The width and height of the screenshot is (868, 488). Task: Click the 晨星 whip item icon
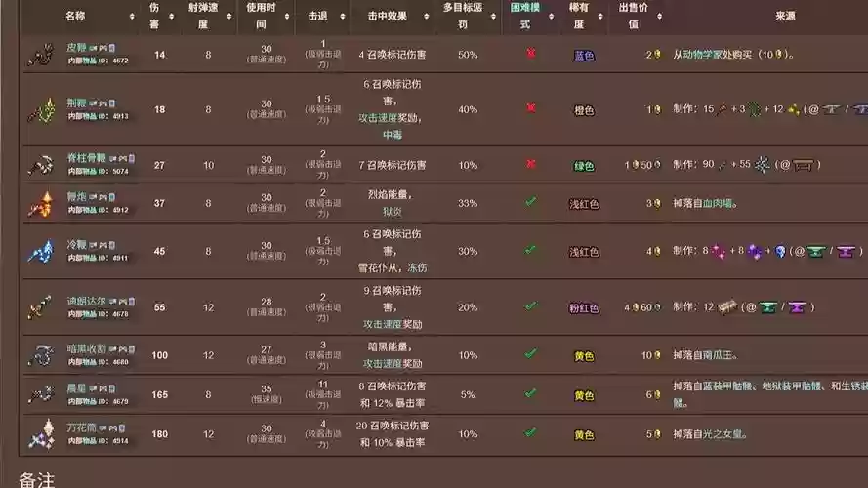click(40, 394)
